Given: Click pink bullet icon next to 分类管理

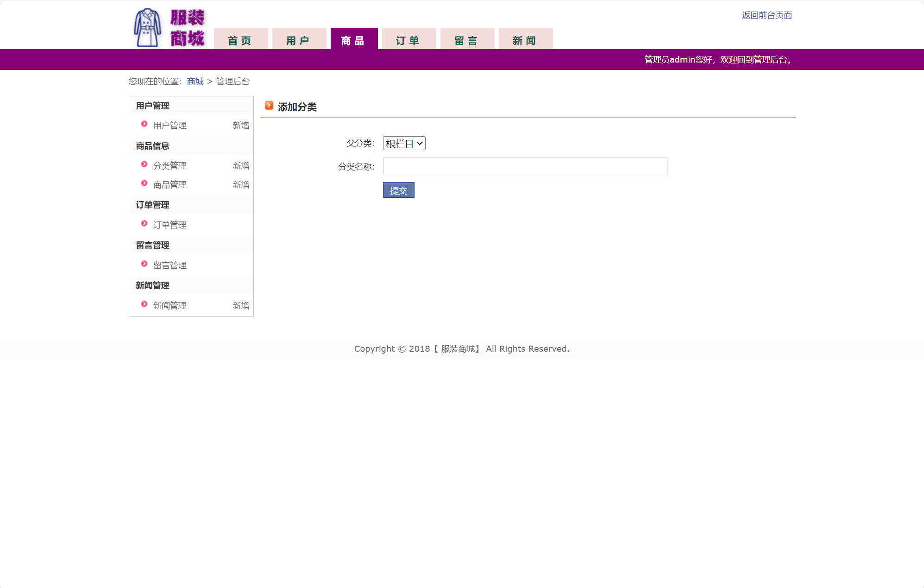Looking at the screenshot, I should coord(144,164).
